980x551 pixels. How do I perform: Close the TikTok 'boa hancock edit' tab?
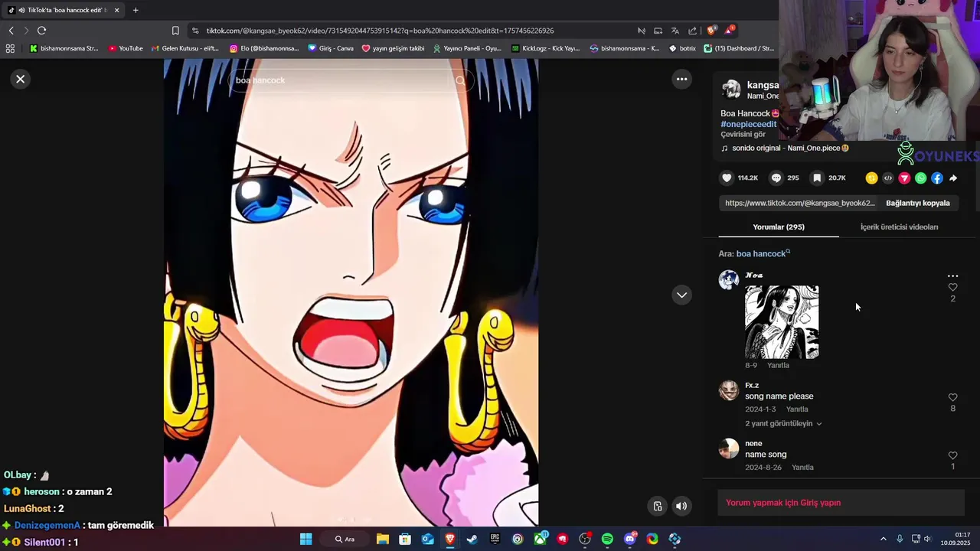point(116,10)
